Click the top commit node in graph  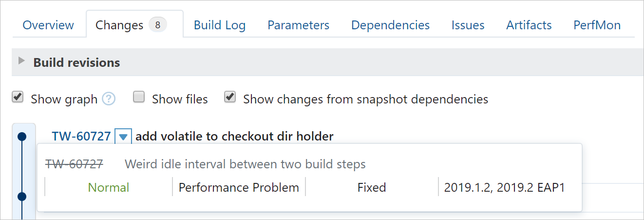click(21, 137)
